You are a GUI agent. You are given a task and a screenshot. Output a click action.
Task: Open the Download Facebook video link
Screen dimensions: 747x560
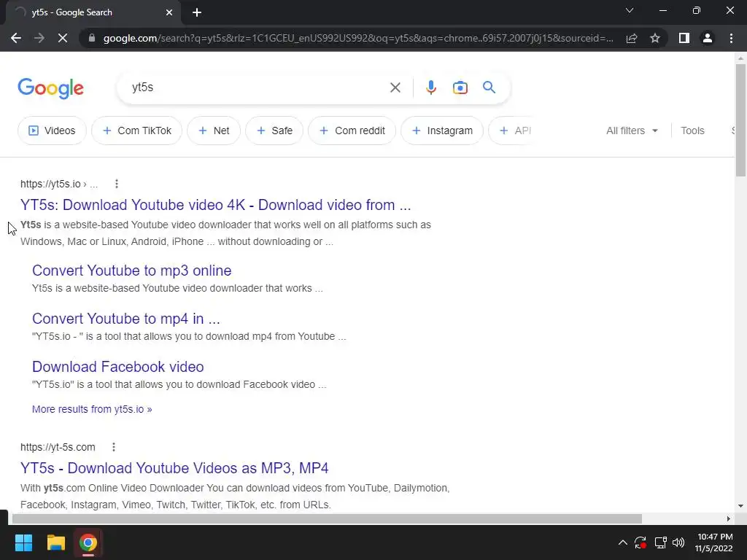[117, 367]
